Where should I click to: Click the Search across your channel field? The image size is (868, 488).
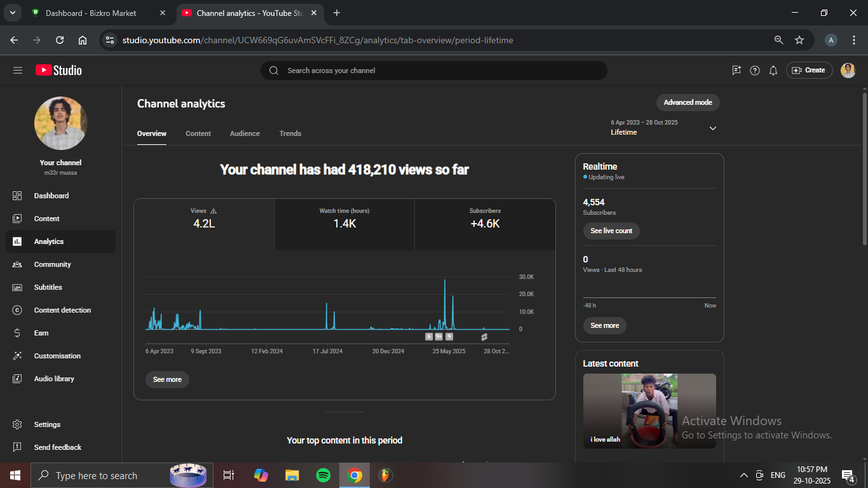point(433,71)
